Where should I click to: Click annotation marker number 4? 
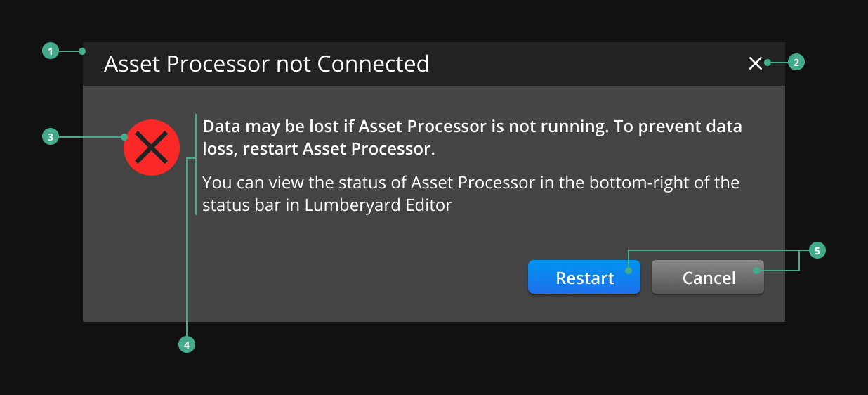(186, 344)
